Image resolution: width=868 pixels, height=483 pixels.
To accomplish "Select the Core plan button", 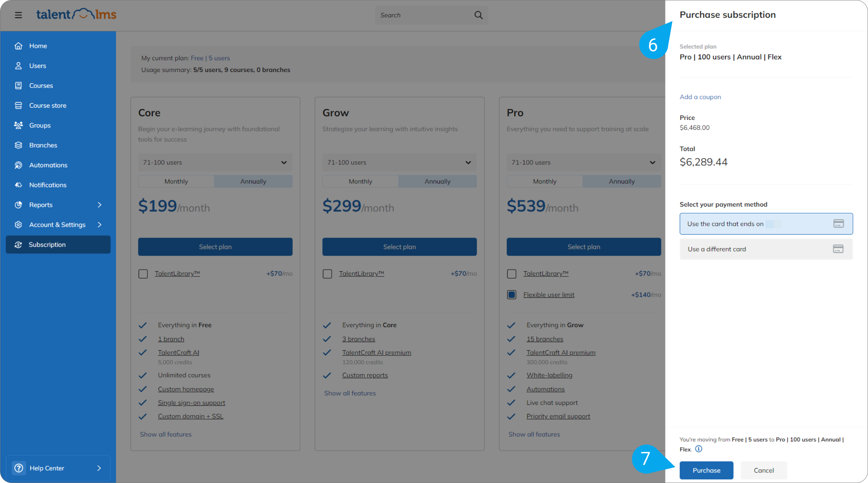I will coord(215,247).
